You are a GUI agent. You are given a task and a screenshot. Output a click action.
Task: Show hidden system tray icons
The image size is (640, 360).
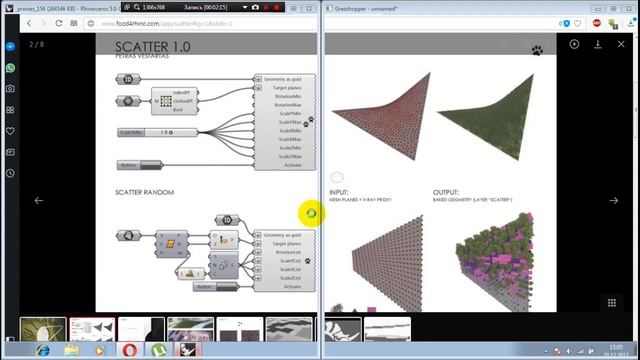click(546, 351)
